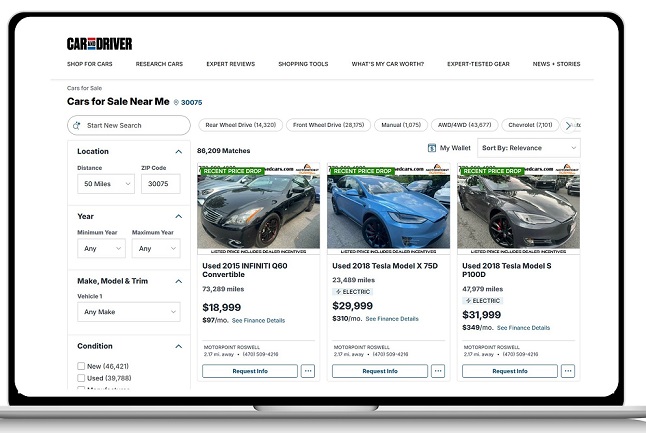646x433 pixels.
Task: Go to Expert Reviews in navigation
Action: pyautogui.click(x=230, y=64)
